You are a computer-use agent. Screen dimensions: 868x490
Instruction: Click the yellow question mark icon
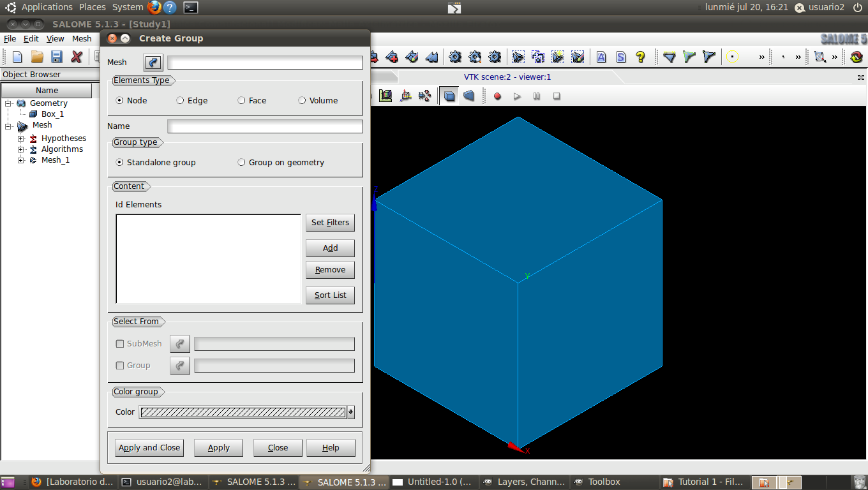(641, 57)
